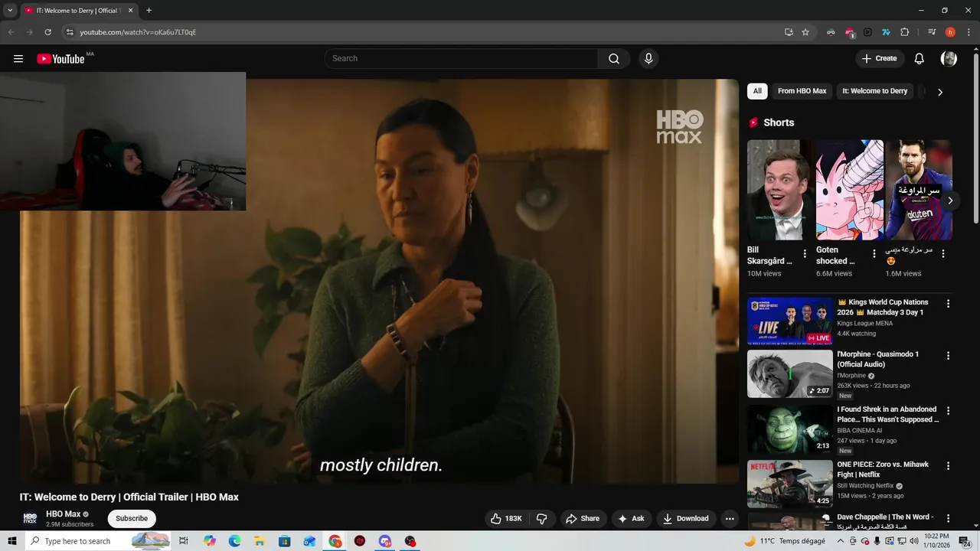Open options for Found Shrek video
The height and width of the screenshot is (551, 980).
948,411
